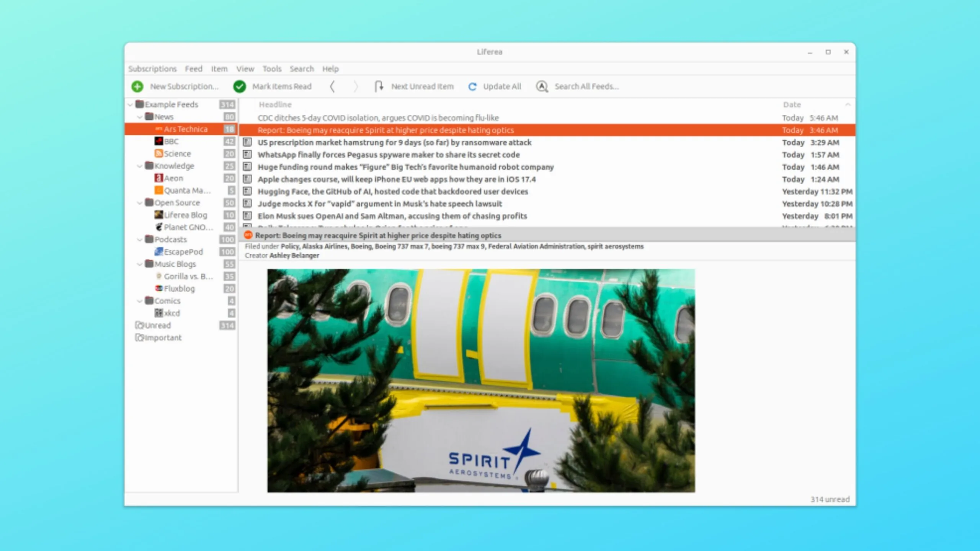Click the Update All refresh icon
The image size is (980, 551).
(x=472, y=87)
